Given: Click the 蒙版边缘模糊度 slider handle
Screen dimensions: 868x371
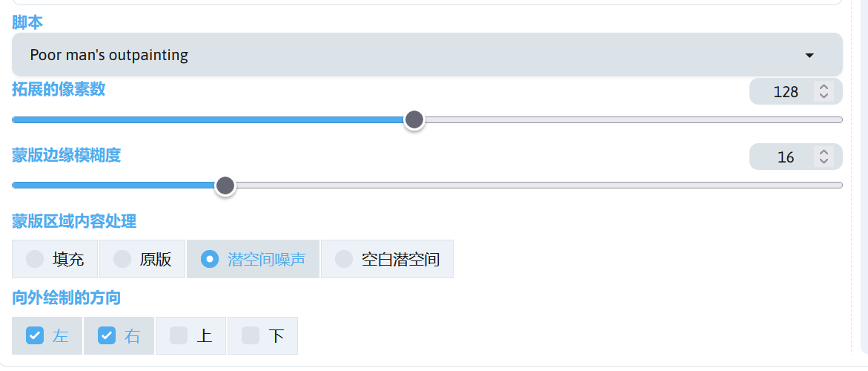Looking at the screenshot, I should point(225,185).
